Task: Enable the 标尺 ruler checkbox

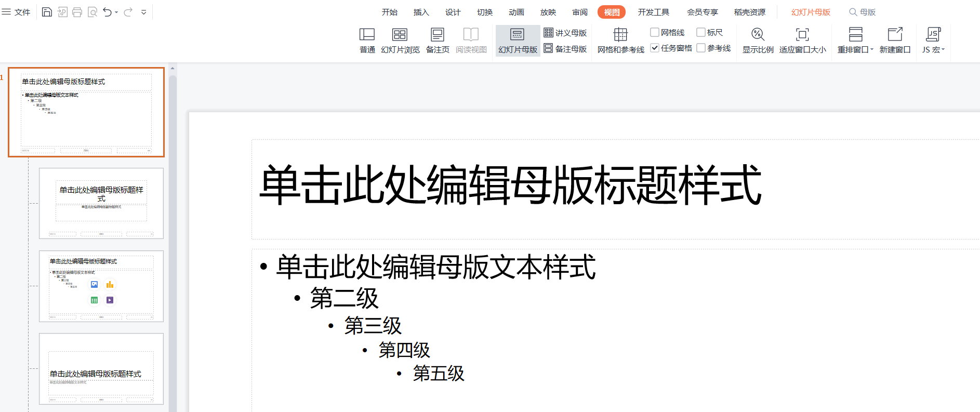Action: (x=701, y=32)
